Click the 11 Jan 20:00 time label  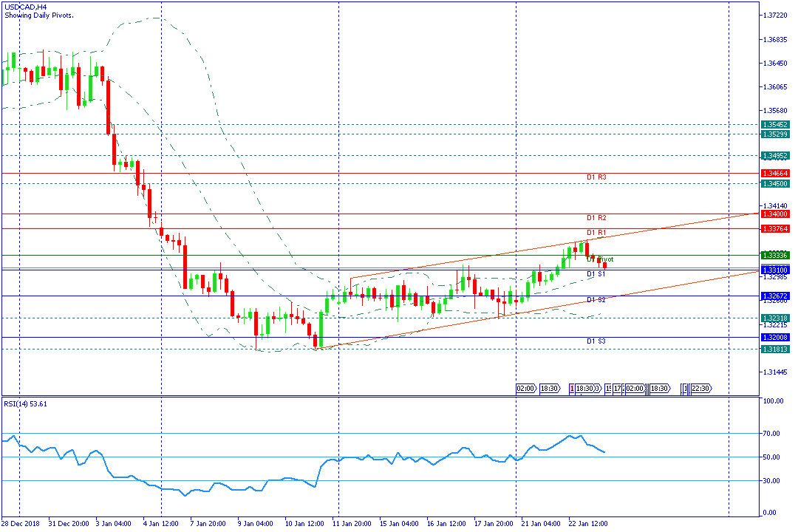[x=351, y=524]
